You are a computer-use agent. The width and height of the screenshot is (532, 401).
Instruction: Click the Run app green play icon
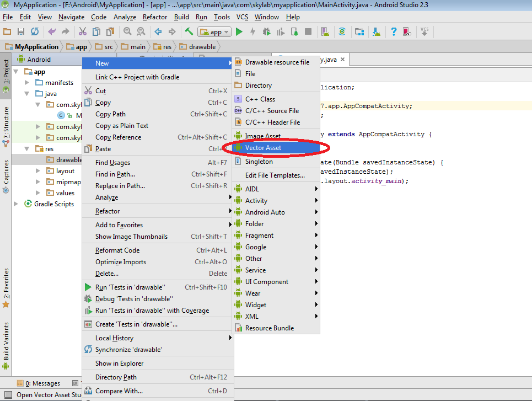[239, 32]
